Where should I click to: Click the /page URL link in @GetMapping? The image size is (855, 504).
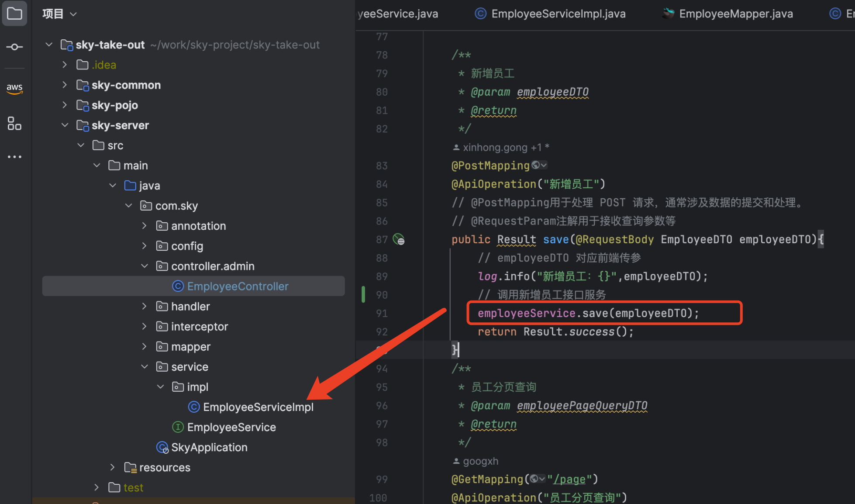(569, 479)
